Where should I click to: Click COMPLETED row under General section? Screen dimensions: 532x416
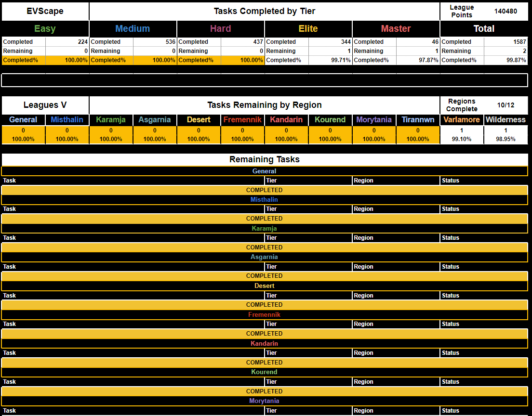pyautogui.click(x=264, y=190)
